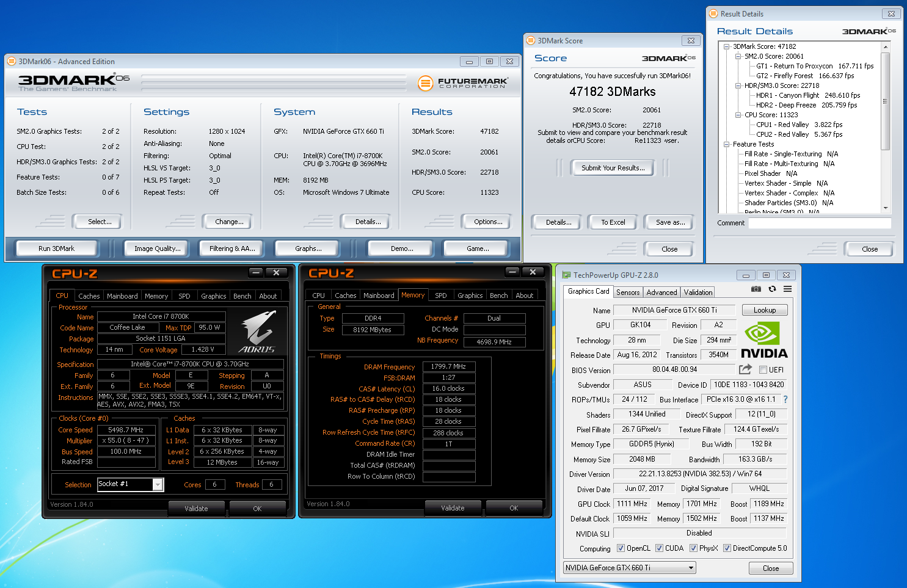Screen dimensions: 907x588
Task: Click the Result Details window icon
Action: (x=713, y=13)
